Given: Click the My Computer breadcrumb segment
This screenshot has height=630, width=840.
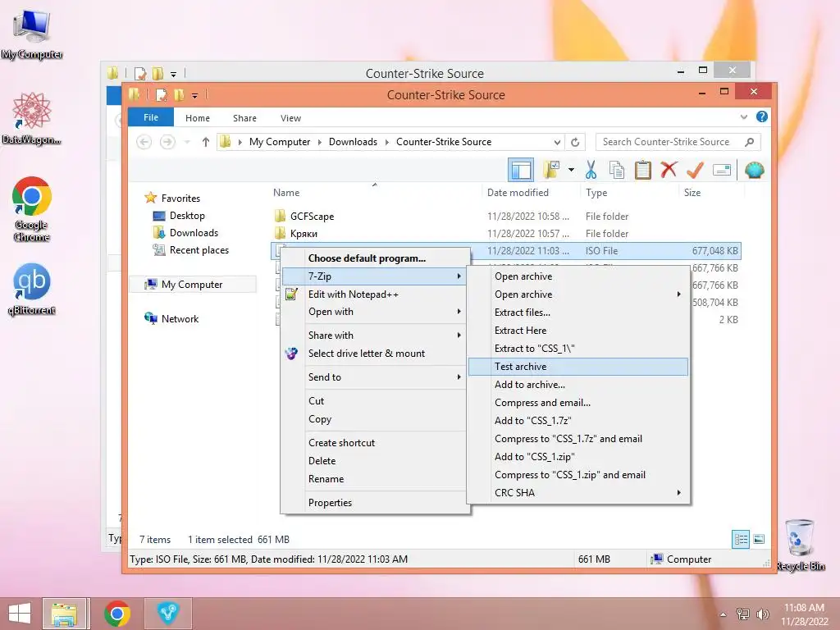Looking at the screenshot, I should click(x=280, y=142).
